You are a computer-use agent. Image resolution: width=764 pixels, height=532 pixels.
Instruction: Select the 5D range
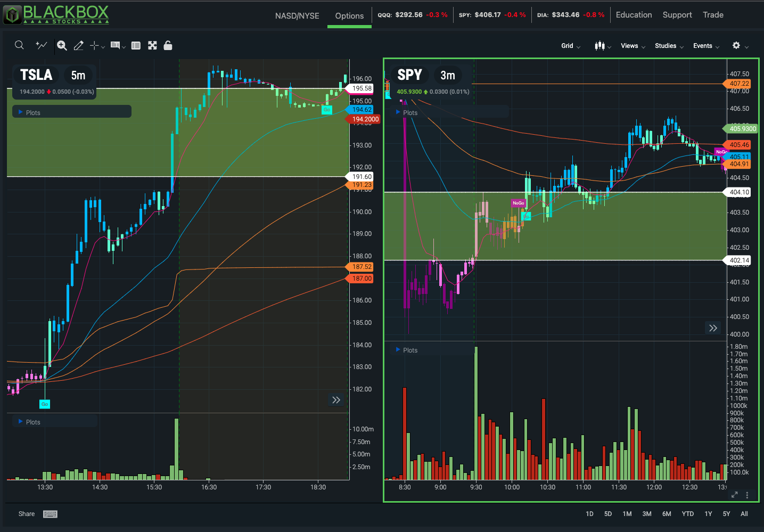(x=608, y=514)
